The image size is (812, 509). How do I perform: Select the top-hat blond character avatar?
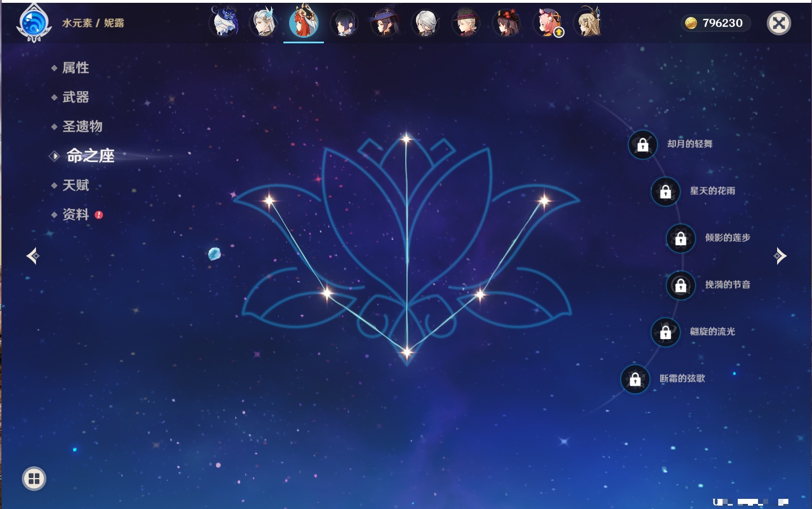coord(466,23)
